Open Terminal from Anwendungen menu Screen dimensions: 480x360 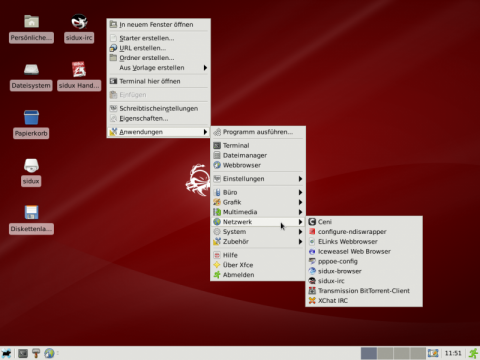[x=258, y=145]
